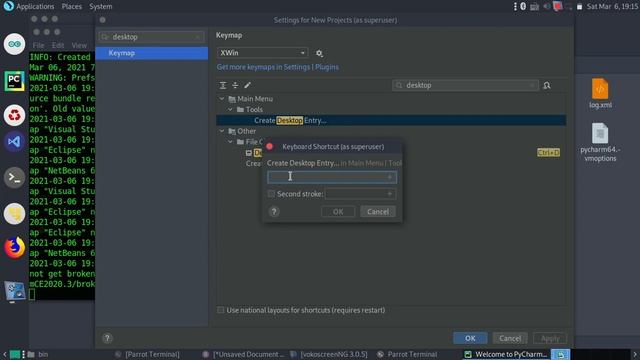Viewport: 640px width, 360px height.
Task: Click the Parrot logo in top panel
Action: (x=8, y=6)
